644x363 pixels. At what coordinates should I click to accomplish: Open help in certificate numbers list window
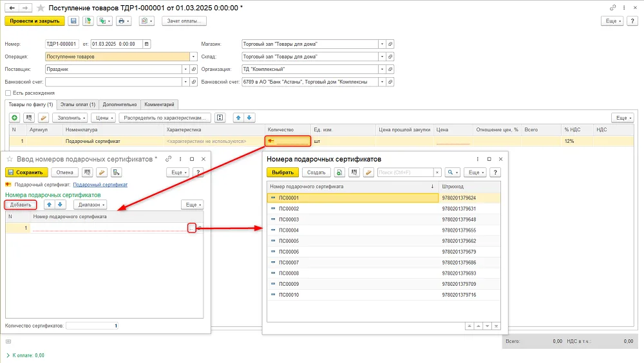[495, 172]
